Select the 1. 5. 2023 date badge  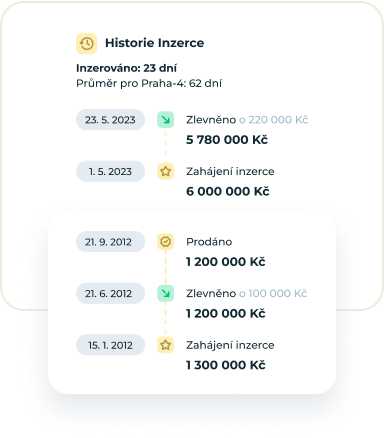tap(110, 171)
